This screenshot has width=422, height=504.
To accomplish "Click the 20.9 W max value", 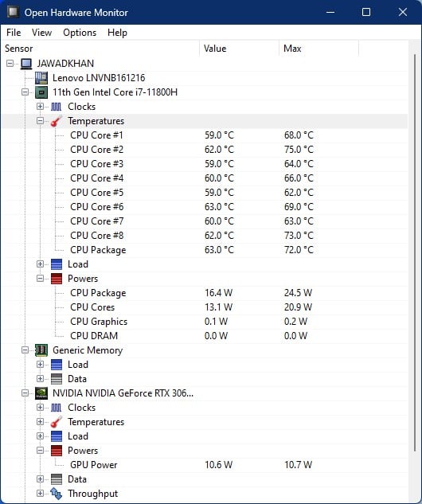I will 298,307.
